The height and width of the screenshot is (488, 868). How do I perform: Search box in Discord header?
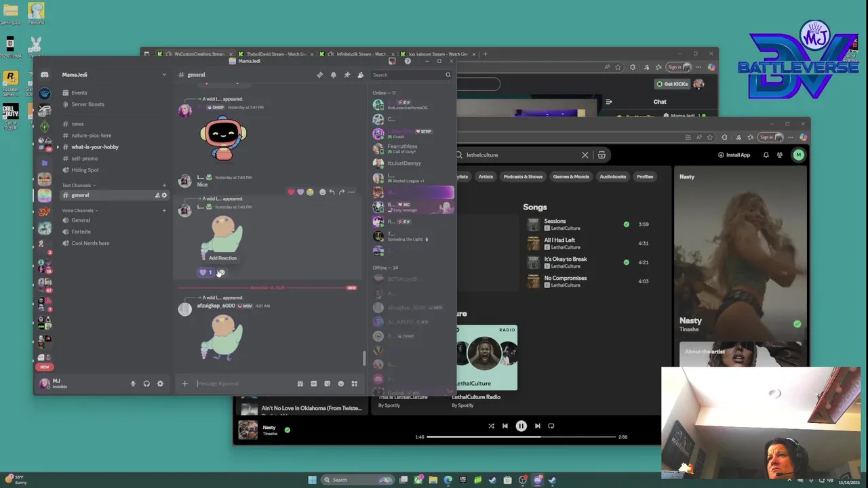pos(411,75)
